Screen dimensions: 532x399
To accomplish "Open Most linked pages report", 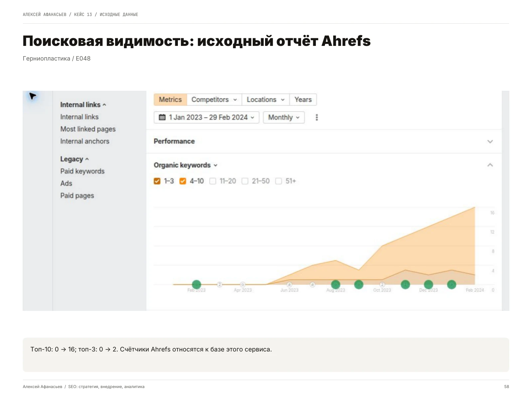I will click(88, 129).
